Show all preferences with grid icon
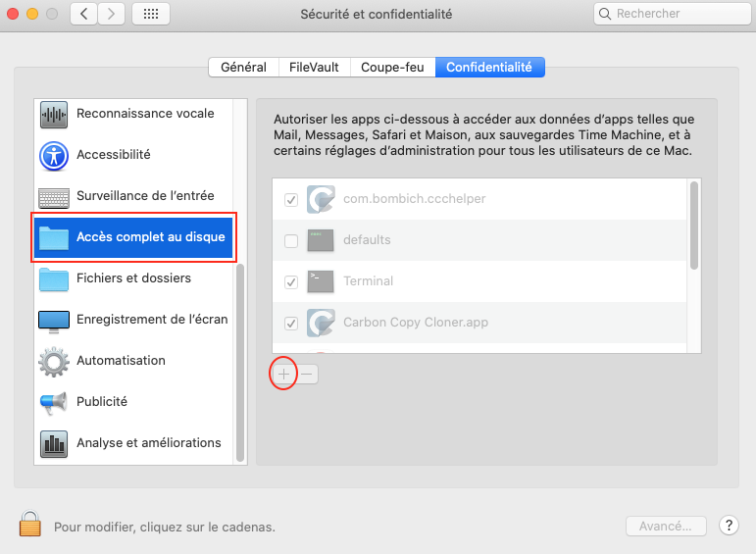756x554 pixels. (x=151, y=14)
